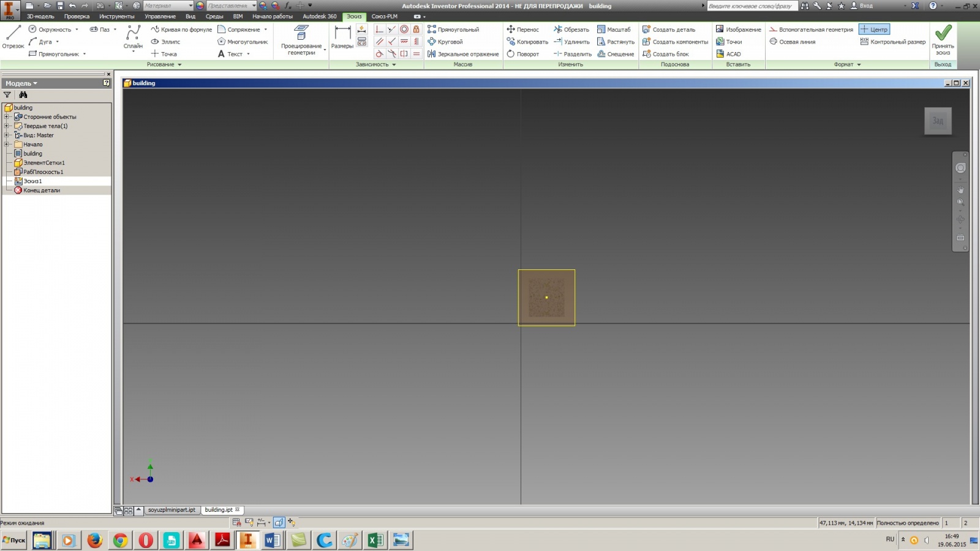980x551 pixels.
Task: Apply the Перенос move command
Action: point(523,29)
